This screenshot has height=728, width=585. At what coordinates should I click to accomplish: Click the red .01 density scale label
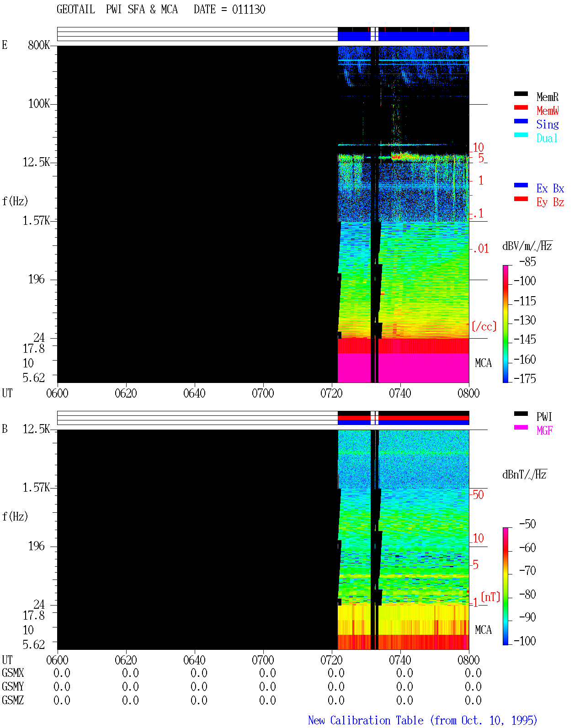(481, 249)
